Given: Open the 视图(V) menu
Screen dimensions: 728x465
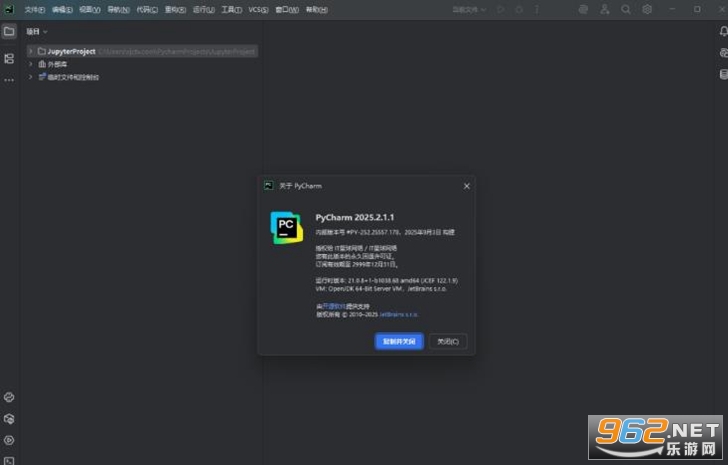Looking at the screenshot, I should coord(90,10).
